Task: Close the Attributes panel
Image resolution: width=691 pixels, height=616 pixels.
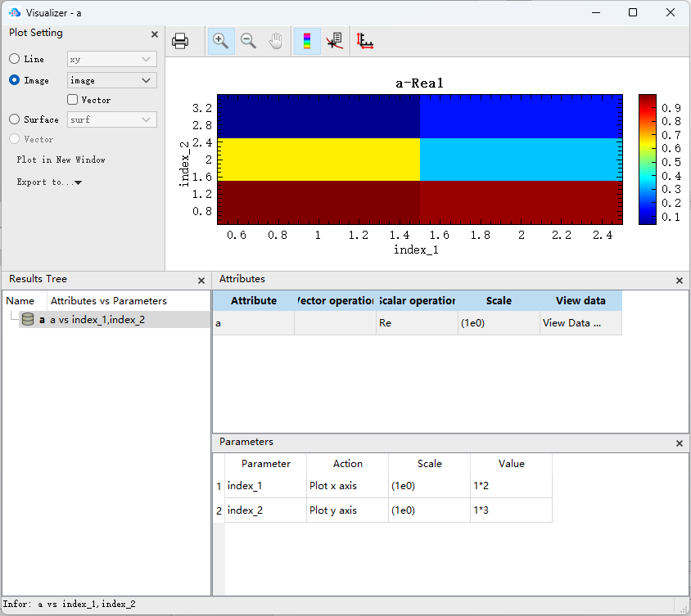Action: click(679, 280)
